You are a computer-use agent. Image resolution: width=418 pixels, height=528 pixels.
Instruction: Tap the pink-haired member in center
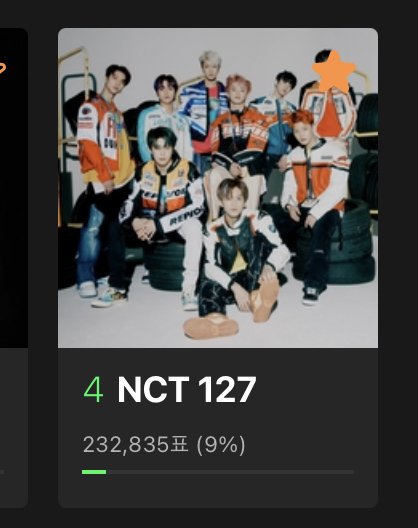point(241,135)
